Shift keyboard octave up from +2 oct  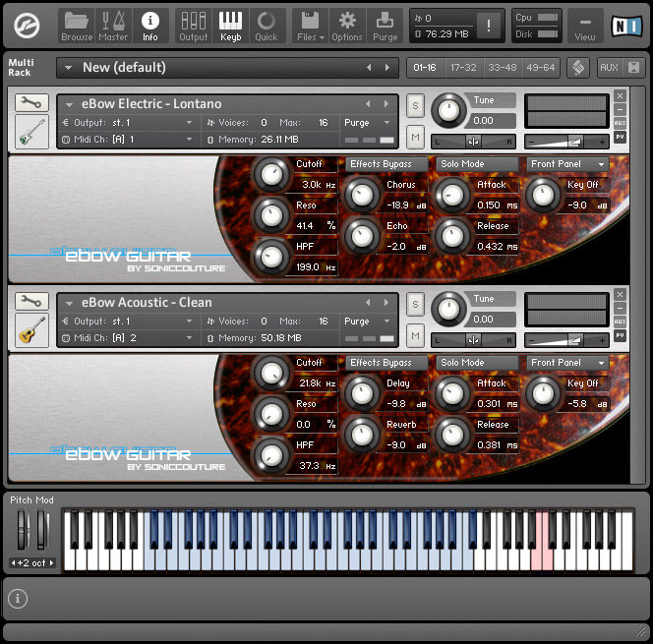click(x=52, y=562)
